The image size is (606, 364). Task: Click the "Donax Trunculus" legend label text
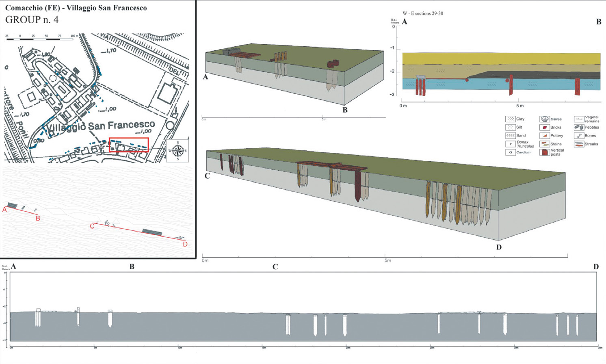click(525, 144)
